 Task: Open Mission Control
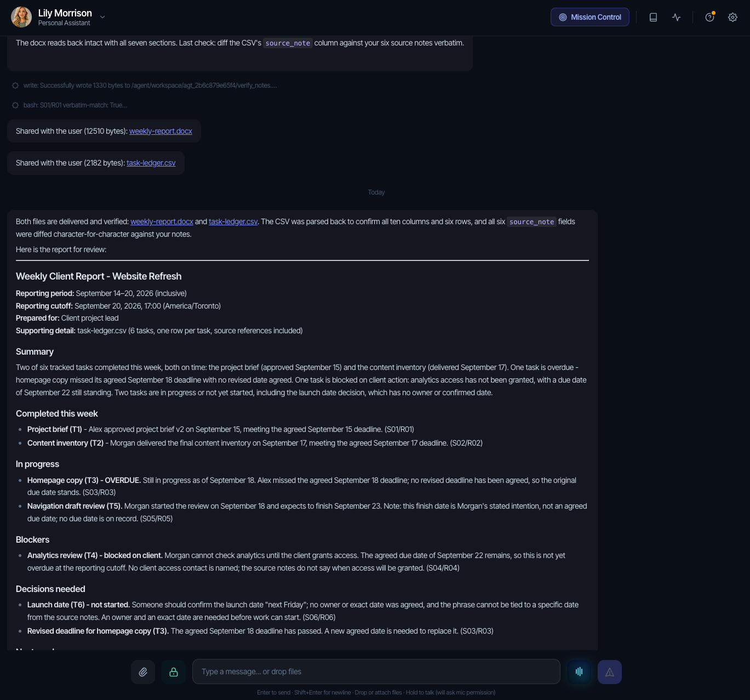point(590,17)
